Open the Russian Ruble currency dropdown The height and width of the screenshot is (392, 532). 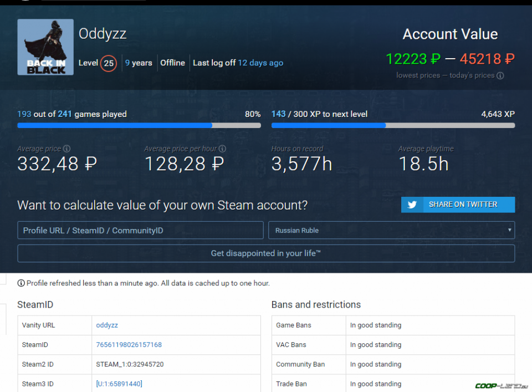391,230
